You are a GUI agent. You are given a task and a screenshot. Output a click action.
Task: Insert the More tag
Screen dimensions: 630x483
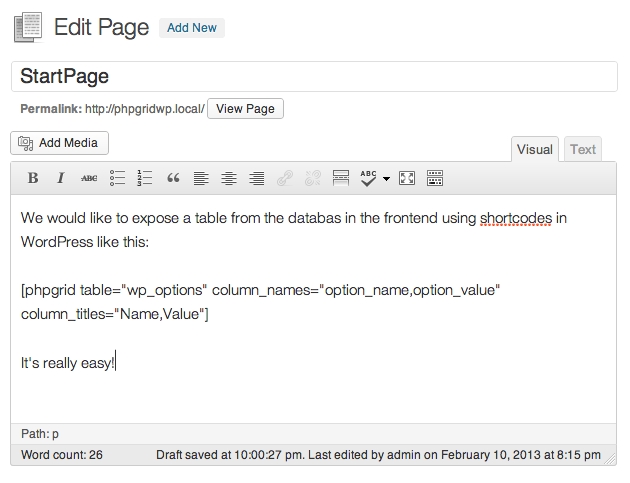[x=340, y=179]
